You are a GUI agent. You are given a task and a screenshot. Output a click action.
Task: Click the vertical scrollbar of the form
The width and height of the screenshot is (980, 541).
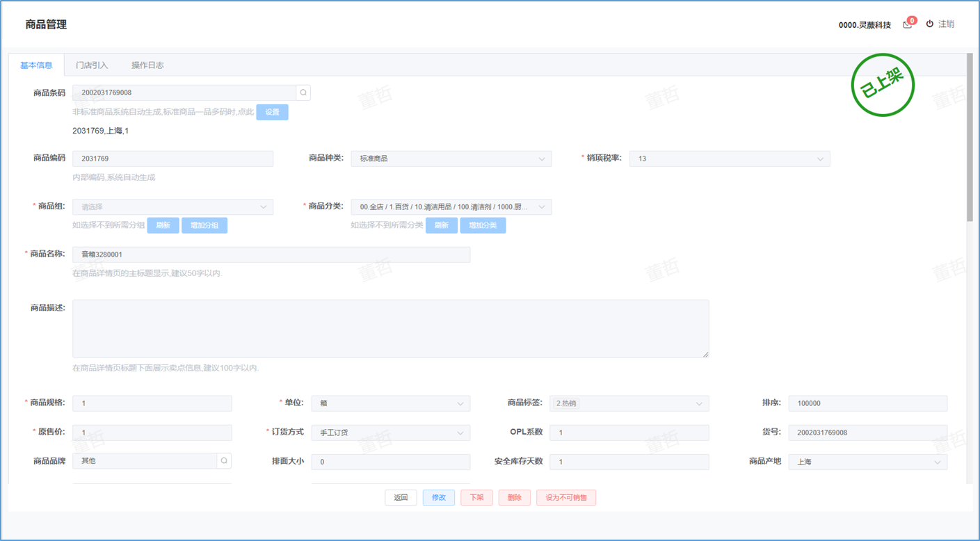[x=970, y=137]
